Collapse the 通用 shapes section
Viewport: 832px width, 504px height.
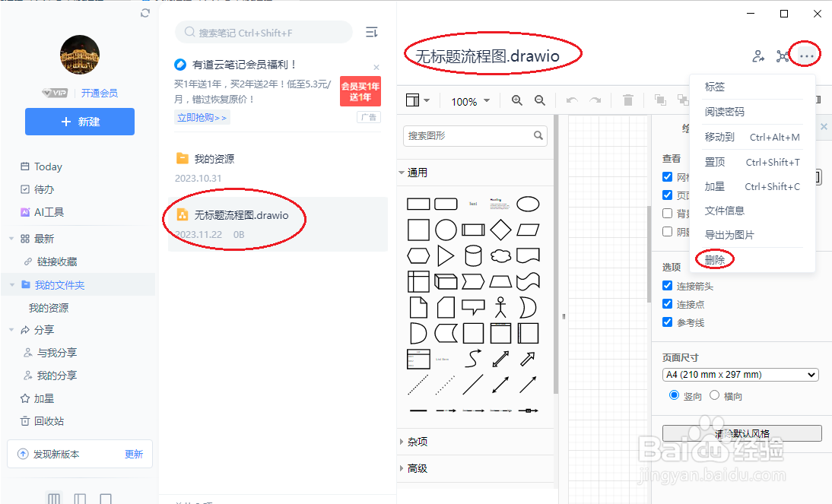(x=401, y=173)
